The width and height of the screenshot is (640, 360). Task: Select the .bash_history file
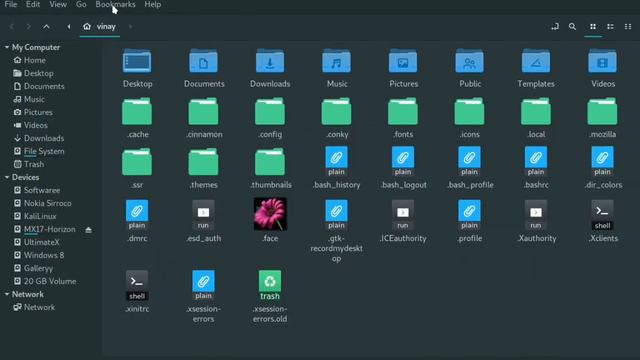(336, 162)
